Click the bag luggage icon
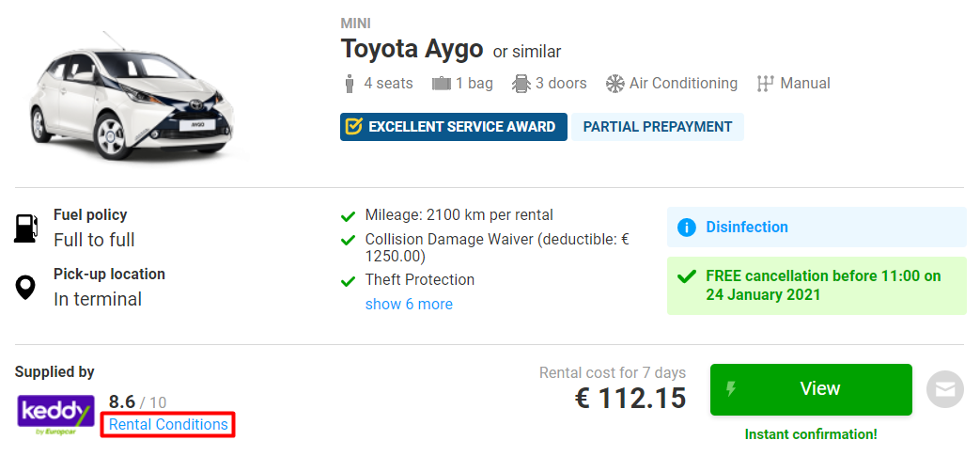 442,84
